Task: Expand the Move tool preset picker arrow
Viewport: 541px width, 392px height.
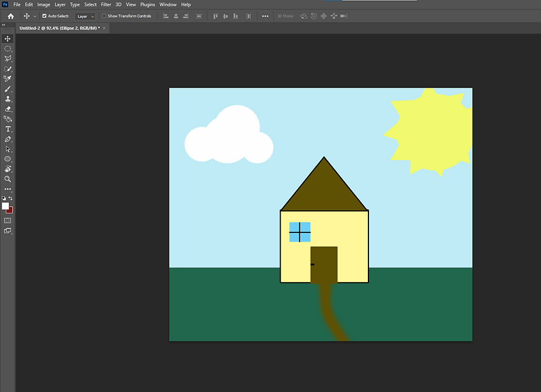Action: (x=35, y=16)
